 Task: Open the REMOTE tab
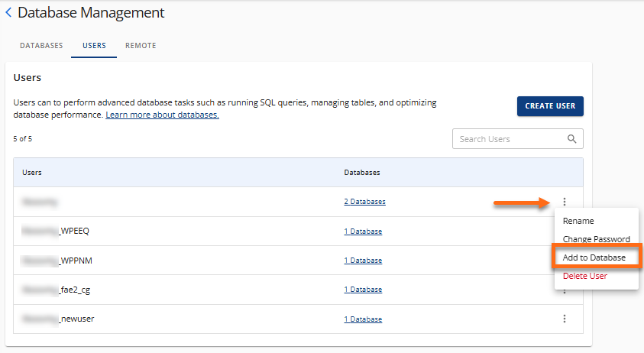[x=141, y=46]
